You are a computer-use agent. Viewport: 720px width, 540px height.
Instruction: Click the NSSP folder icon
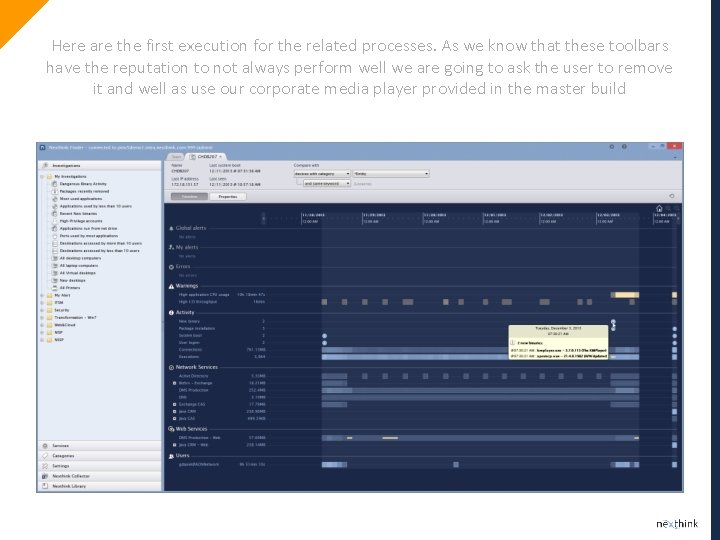[50, 340]
